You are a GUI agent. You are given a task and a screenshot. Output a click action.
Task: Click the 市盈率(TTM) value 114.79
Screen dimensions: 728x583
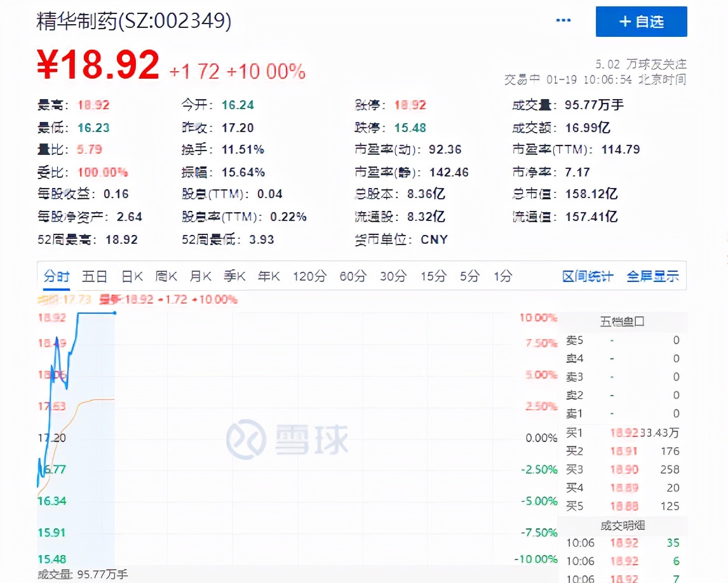621,149
